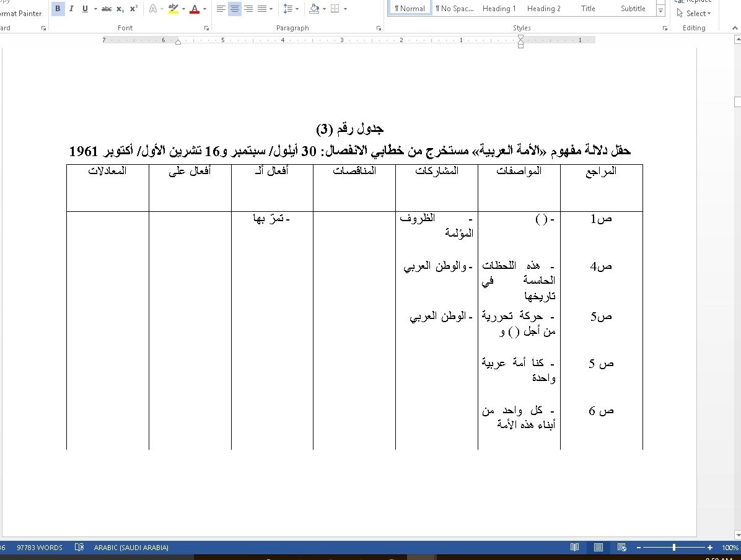Apply the Heading 2 style

point(543,9)
